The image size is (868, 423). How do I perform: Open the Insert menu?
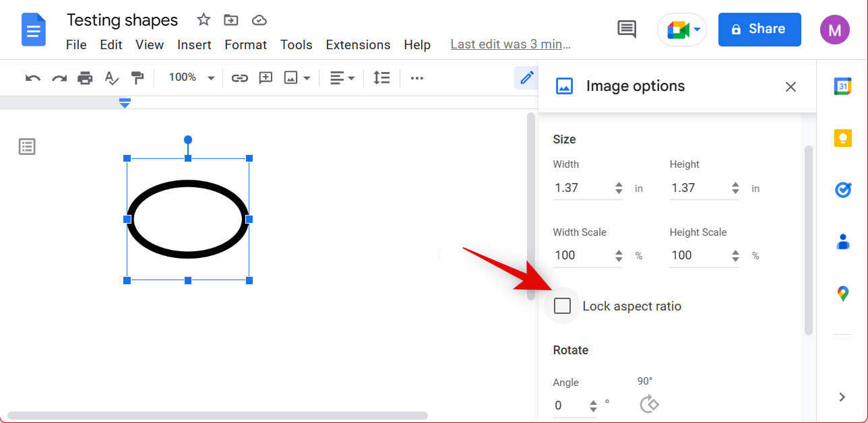(x=194, y=45)
